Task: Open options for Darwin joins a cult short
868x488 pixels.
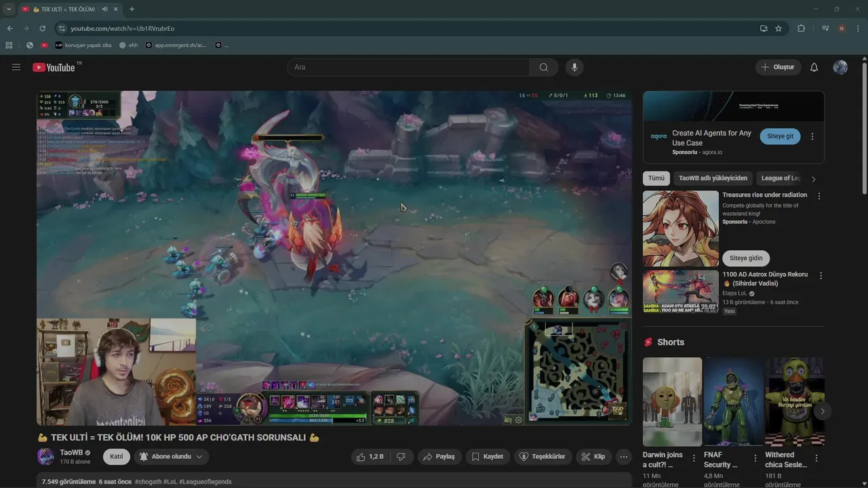Action: point(694,459)
